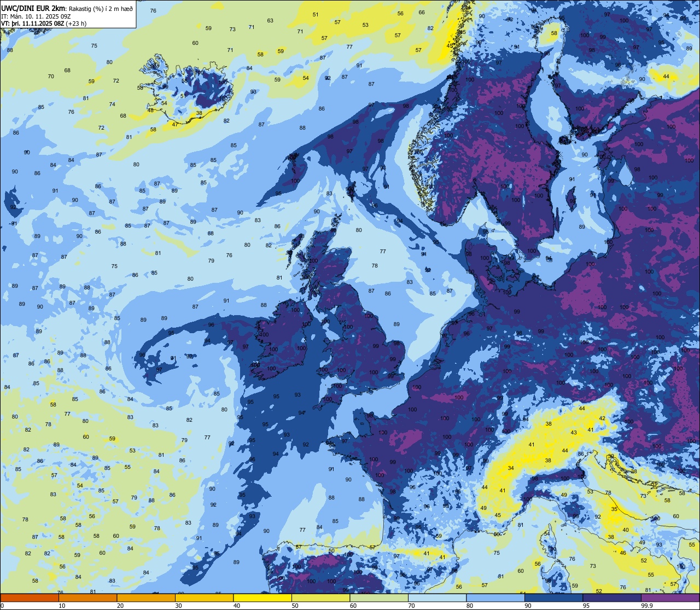The width and height of the screenshot is (700, 610).
Task: Select the 0–10 dark orange legend swatch
Action: [30, 597]
